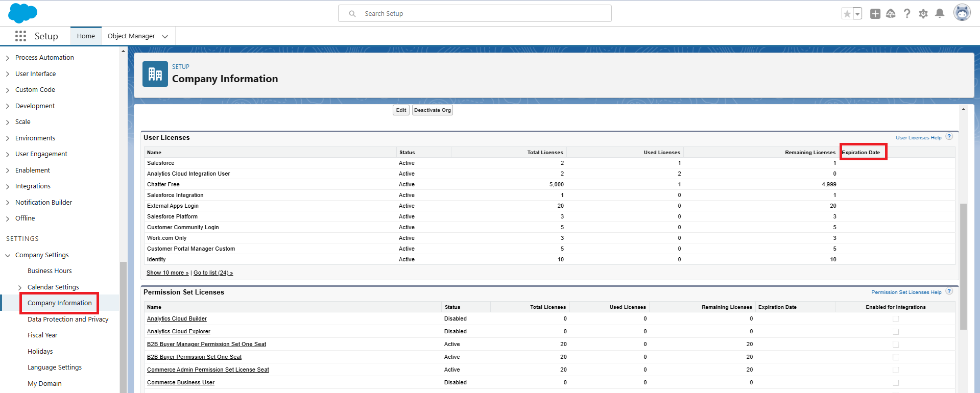Click the search magnifier icon
Image resolution: width=980 pixels, height=393 pixels.
click(x=352, y=14)
